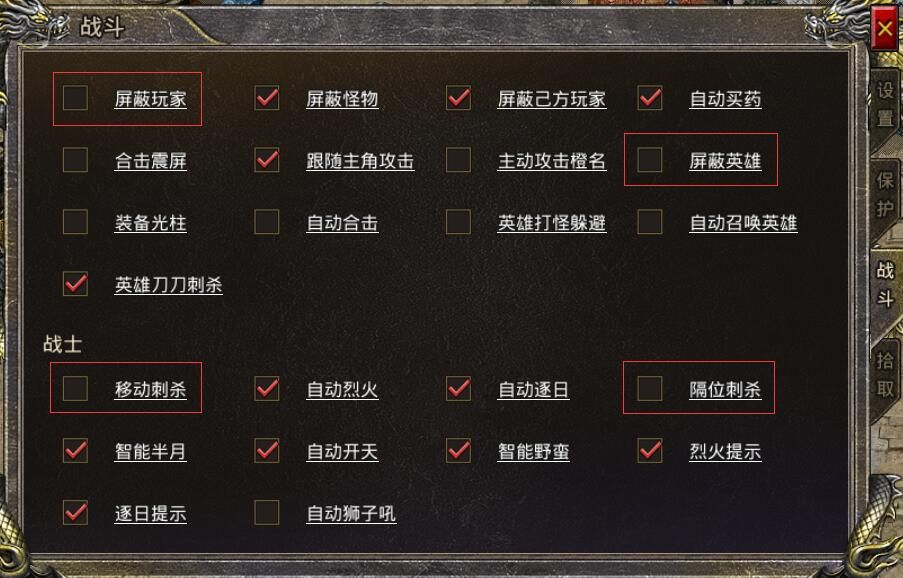Enable the 屏蔽玩家 checkbox
Screen dimensions: 903x578
coord(75,98)
